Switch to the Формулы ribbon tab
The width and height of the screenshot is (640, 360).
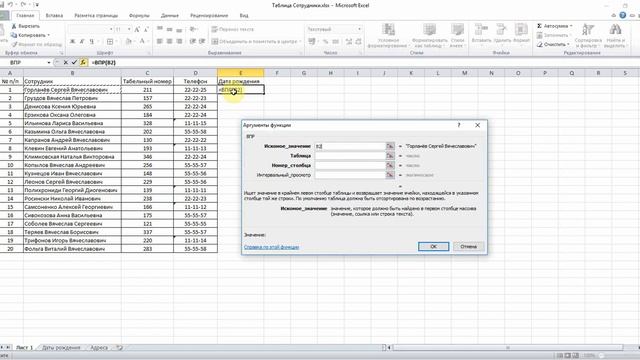(x=139, y=16)
